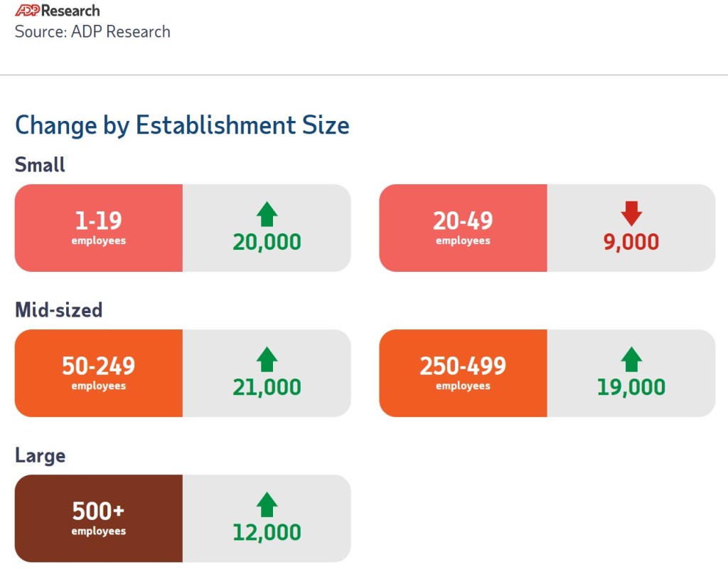728x577 pixels.
Task: Click the 12,000 change value
Action: 267,532
